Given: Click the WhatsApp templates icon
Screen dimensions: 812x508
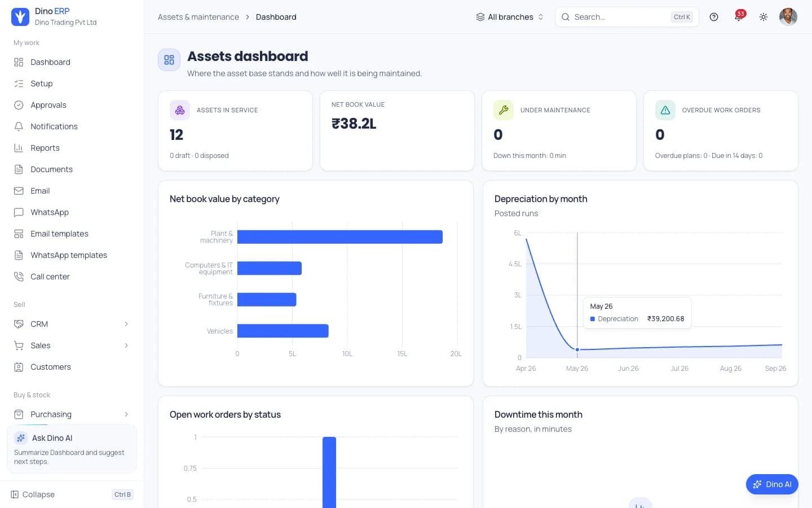Looking at the screenshot, I should tap(19, 255).
